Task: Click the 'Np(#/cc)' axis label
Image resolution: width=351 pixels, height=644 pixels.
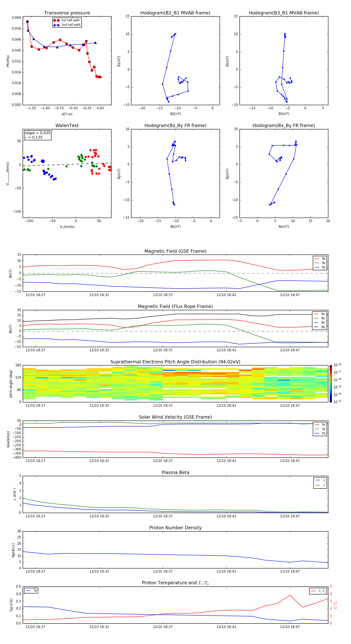Action: (x=13, y=550)
